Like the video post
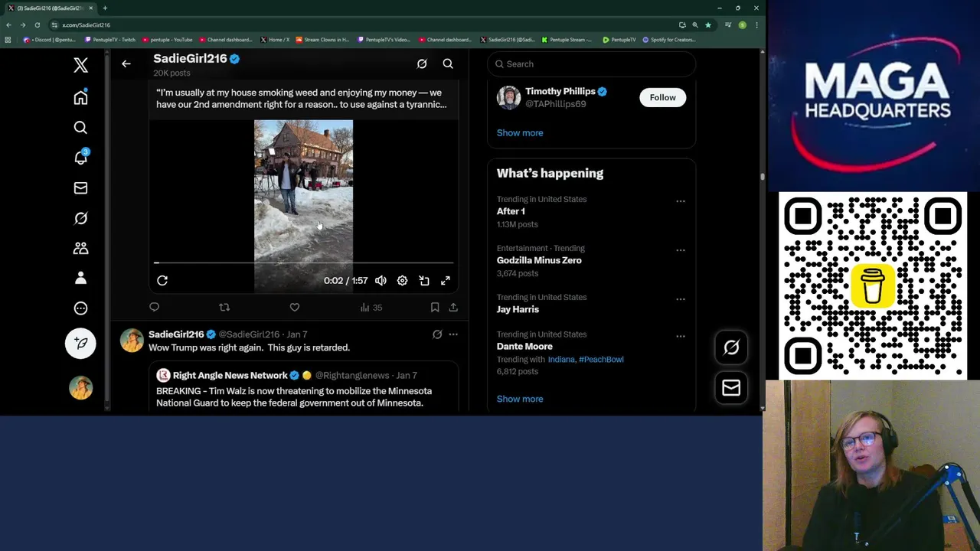 point(295,307)
